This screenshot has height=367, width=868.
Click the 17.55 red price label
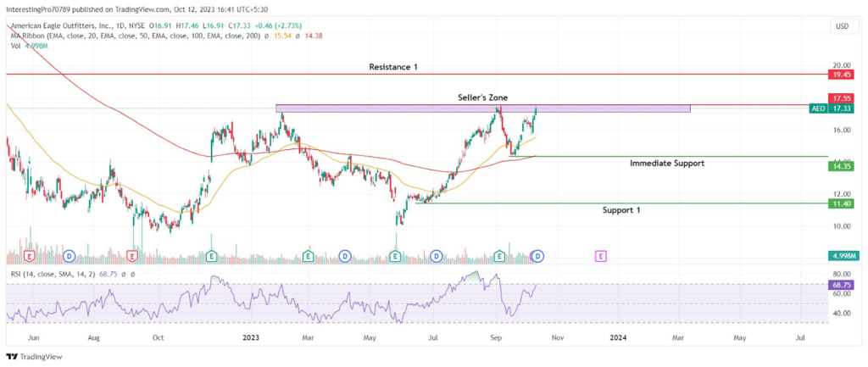[x=842, y=97]
